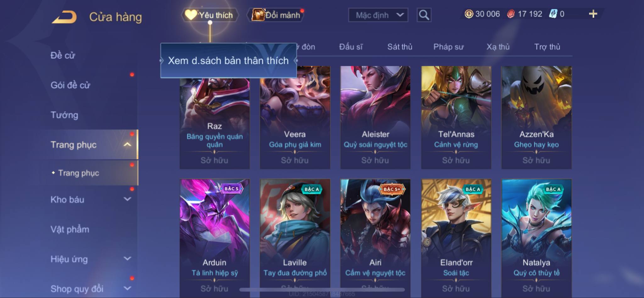Tap the blue ticket currency icon

coord(553,14)
